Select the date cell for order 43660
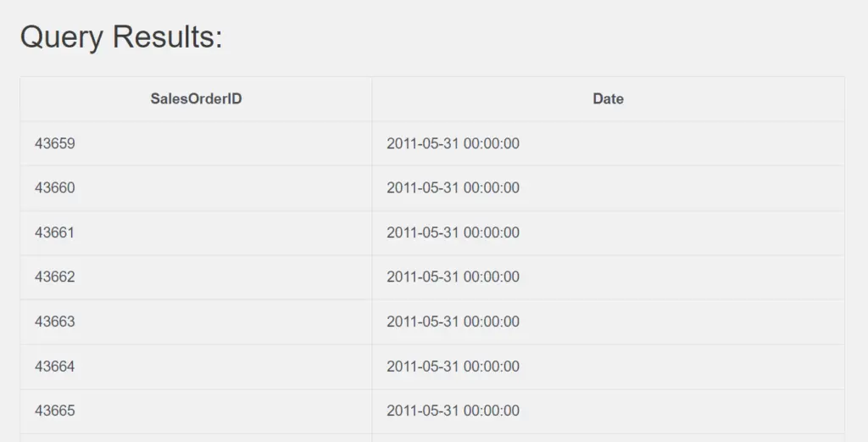 point(608,188)
